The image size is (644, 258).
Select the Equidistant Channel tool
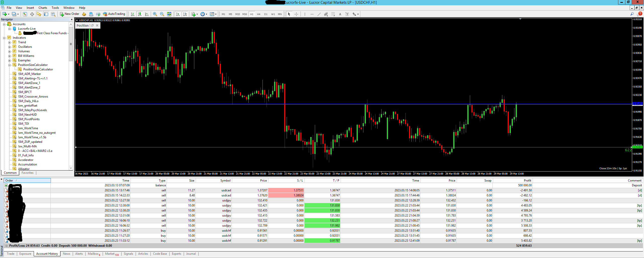point(326,14)
